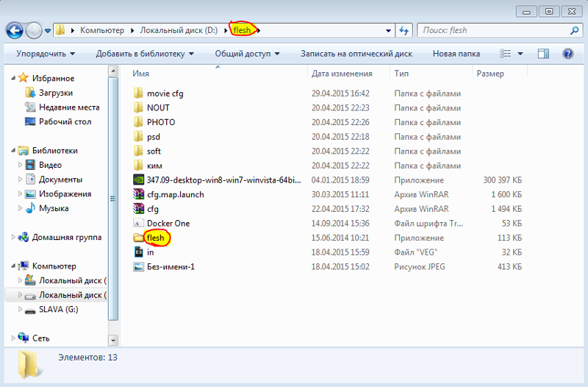Open Добавить в библиотеку menu

pyautogui.click(x=145, y=54)
